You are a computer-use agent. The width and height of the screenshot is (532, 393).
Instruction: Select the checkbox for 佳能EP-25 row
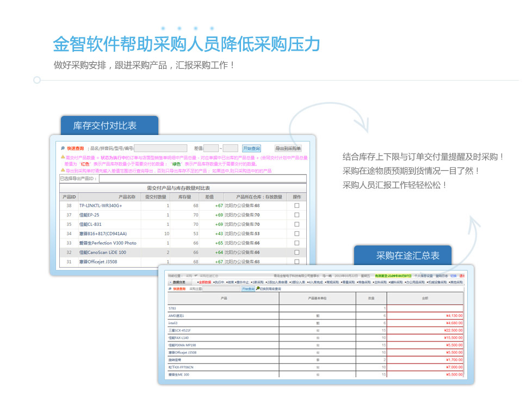(297, 215)
